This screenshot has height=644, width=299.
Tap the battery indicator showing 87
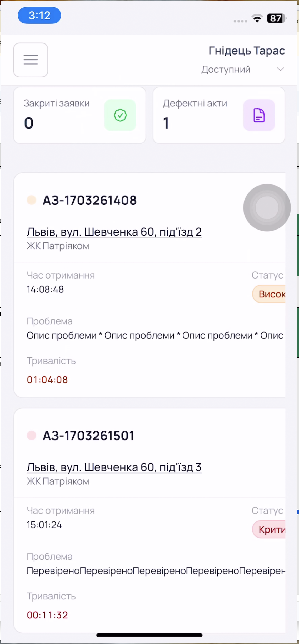(x=277, y=18)
